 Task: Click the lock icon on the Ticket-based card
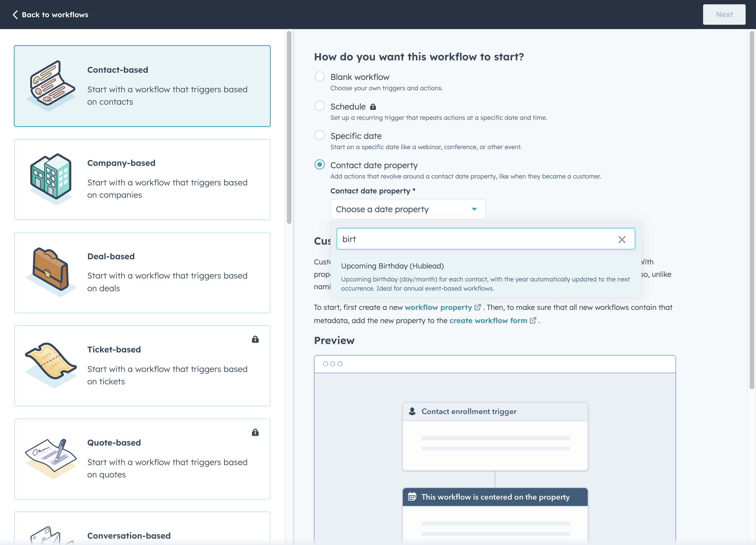coord(255,339)
